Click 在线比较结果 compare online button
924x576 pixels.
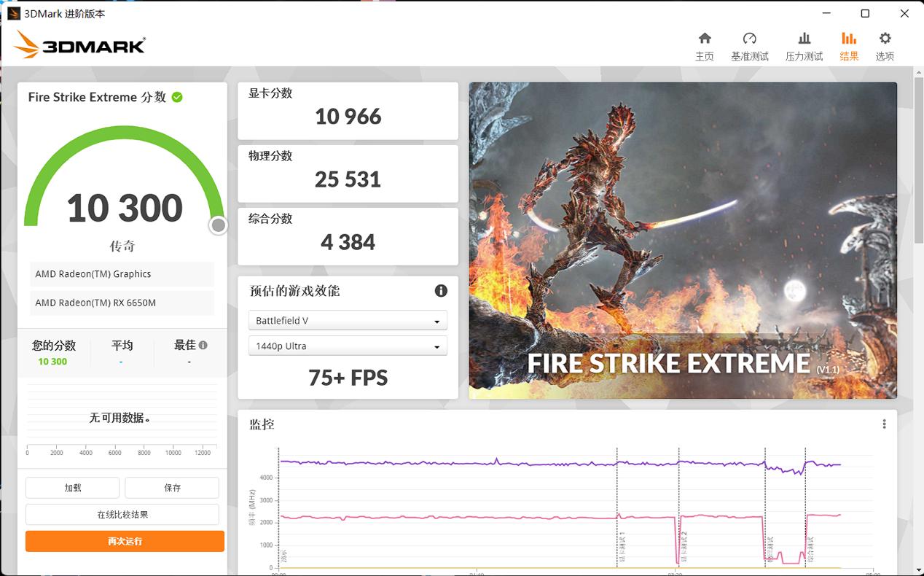pyautogui.click(x=122, y=515)
